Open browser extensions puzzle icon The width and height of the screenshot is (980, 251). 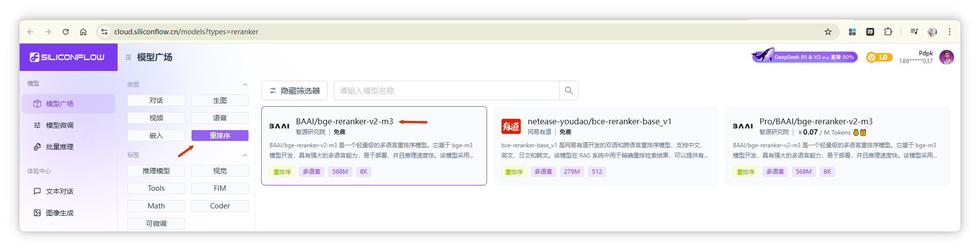(888, 32)
